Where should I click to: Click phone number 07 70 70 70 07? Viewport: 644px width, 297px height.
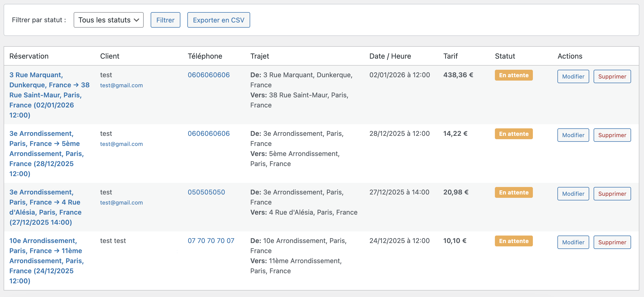pyautogui.click(x=211, y=241)
